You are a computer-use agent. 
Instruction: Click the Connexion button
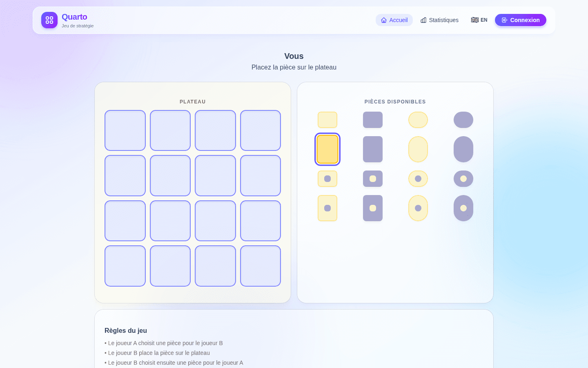pyautogui.click(x=521, y=20)
